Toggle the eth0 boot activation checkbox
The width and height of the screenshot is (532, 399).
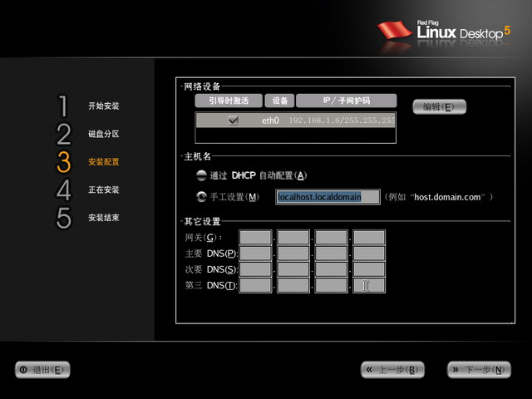234,121
